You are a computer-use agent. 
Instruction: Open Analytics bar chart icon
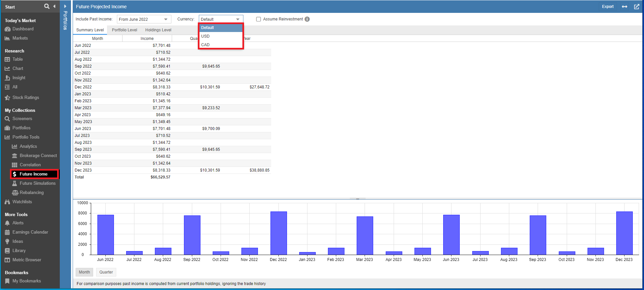point(15,146)
